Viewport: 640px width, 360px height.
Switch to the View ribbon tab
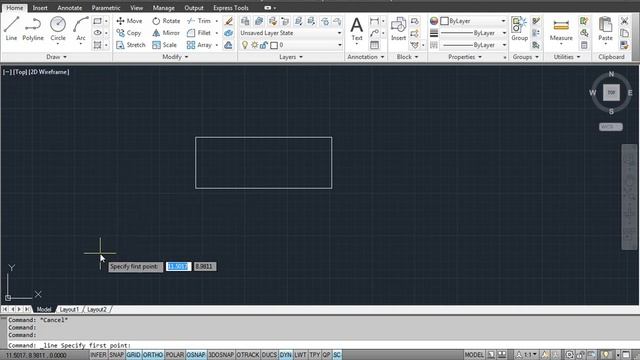tap(136, 8)
